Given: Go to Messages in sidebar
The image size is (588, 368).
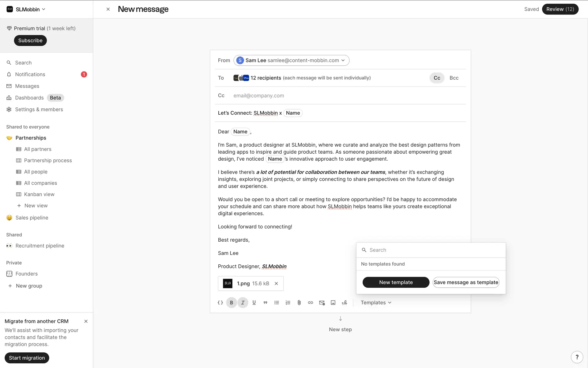Looking at the screenshot, I should [x=27, y=86].
